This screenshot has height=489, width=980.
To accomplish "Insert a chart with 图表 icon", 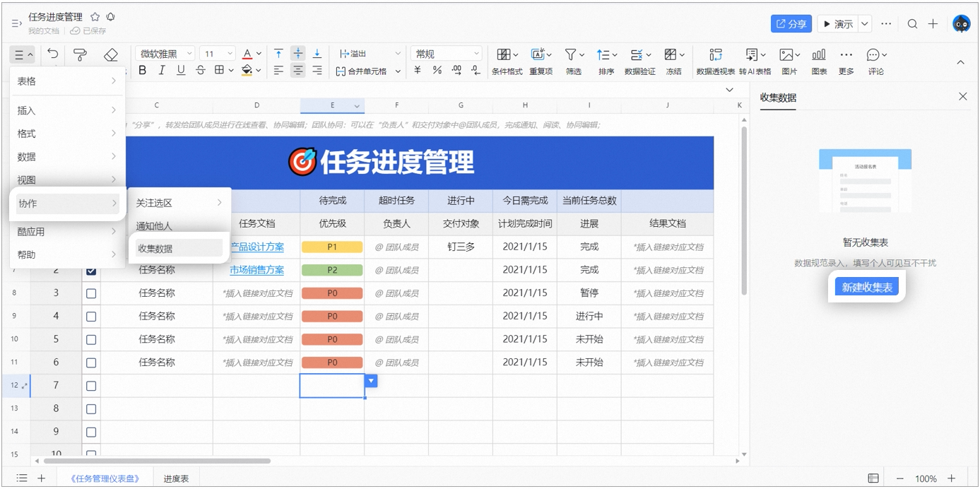I will point(819,62).
